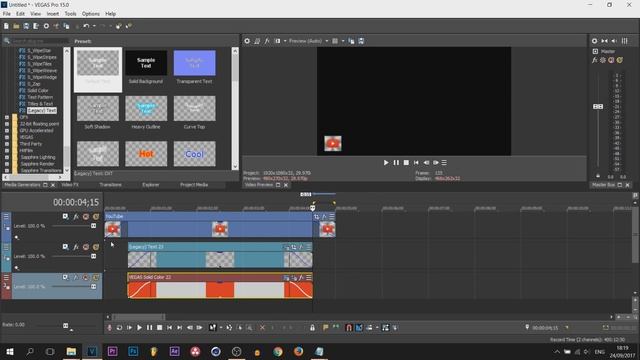Open the Insert menu
640x360 pixels.
(53, 13)
